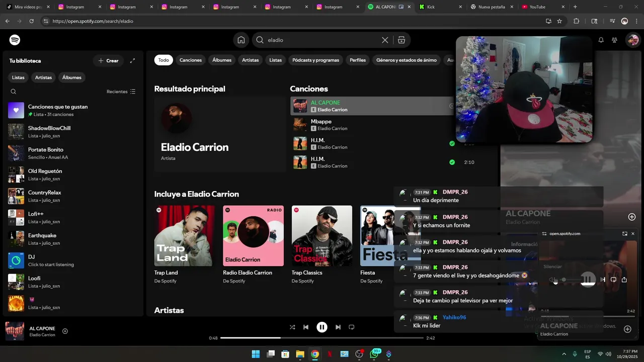Open the Friend Activity icon

coord(614,40)
